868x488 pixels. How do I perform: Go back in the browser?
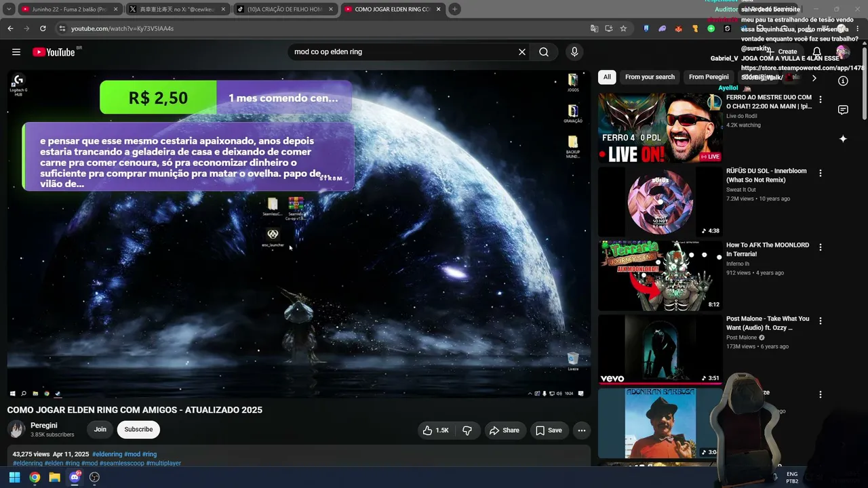coord(10,28)
